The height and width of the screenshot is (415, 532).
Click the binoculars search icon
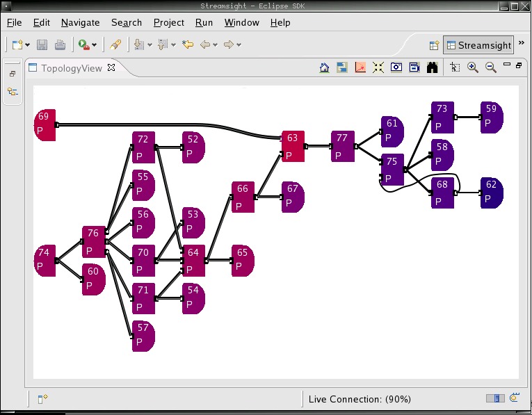432,67
